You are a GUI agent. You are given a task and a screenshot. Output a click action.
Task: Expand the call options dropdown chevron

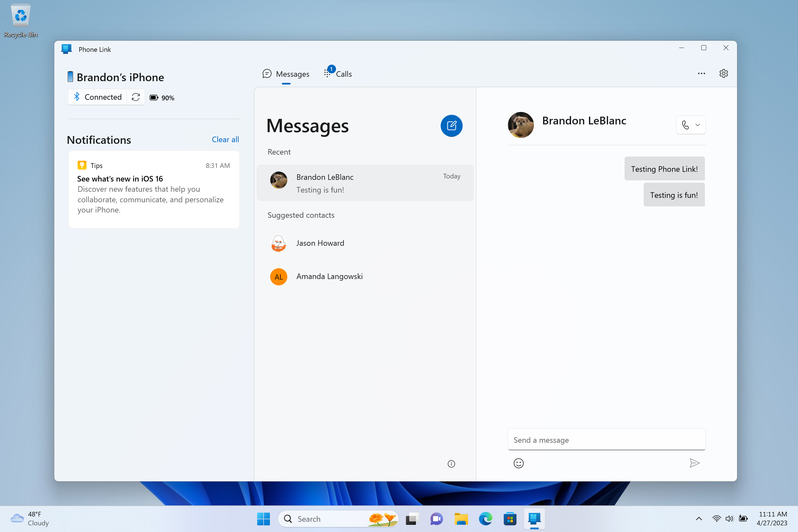(x=698, y=125)
